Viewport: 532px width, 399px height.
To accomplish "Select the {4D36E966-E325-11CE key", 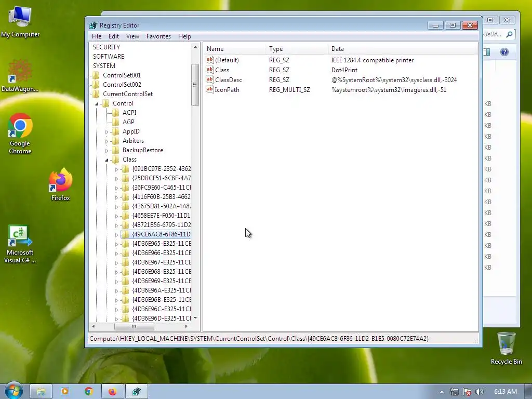I will 161,253.
